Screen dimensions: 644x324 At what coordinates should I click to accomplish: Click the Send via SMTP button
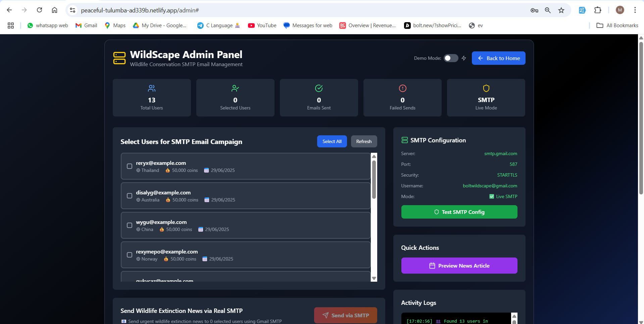[345, 315]
